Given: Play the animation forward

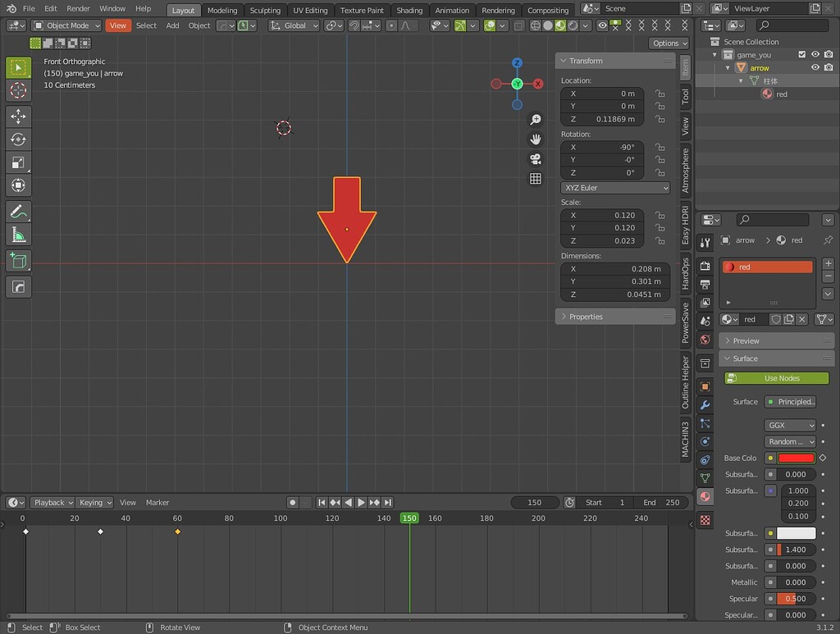Looking at the screenshot, I should click(361, 502).
